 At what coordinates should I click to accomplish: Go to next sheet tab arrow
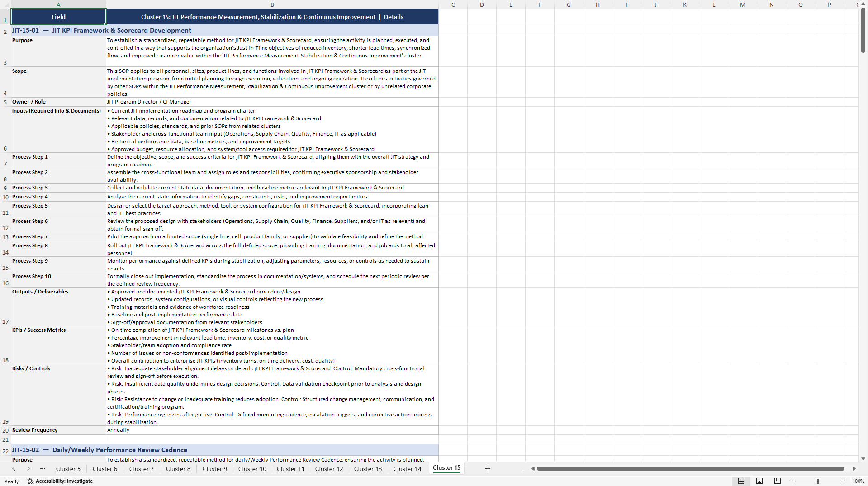click(x=28, y=469)
